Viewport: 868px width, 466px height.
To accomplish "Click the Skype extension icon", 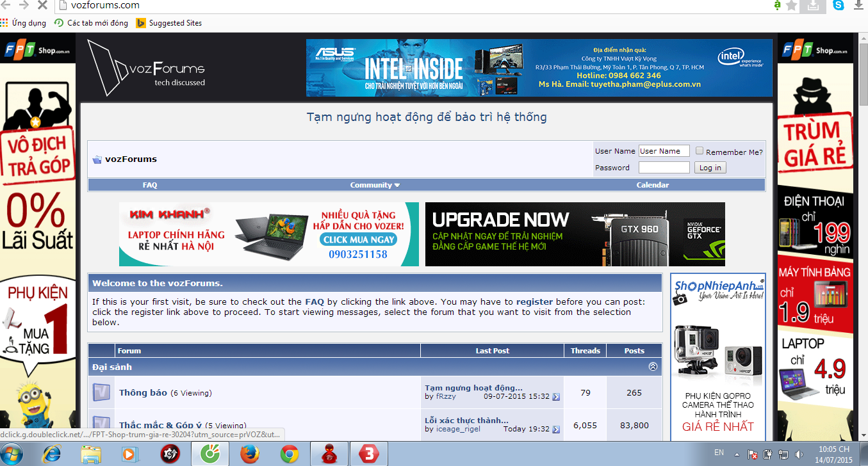I will [838, 5].
